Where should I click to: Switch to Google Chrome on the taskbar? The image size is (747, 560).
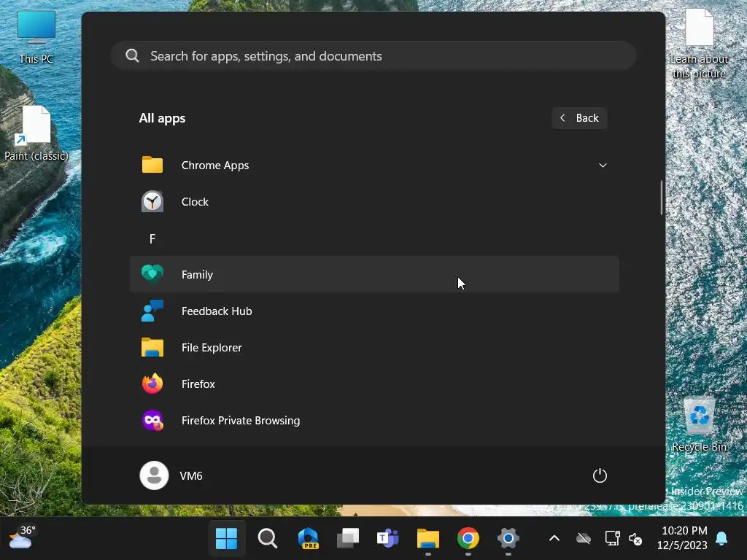[468, 538]
